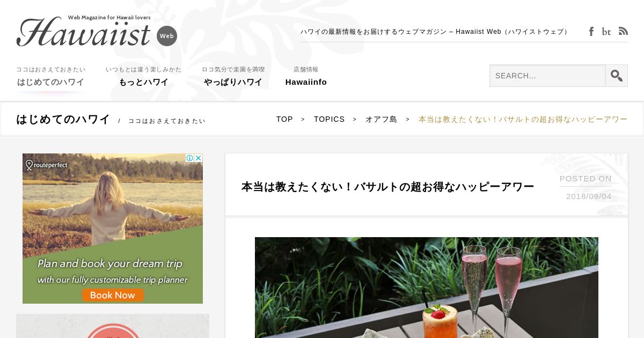Click the ココはおさえておきたい subtitle beside the section heading
The width and height of the screenshot is (644, 338).
[x=166, y=121]
